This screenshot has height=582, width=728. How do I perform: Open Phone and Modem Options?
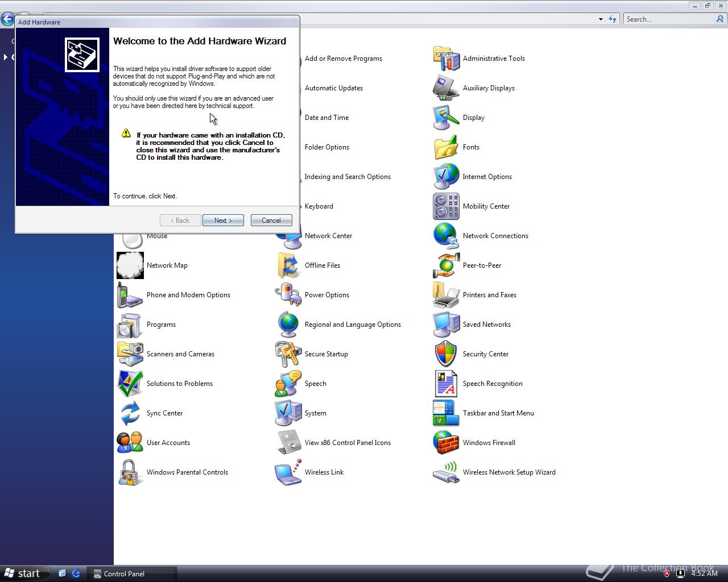point(188,295)
